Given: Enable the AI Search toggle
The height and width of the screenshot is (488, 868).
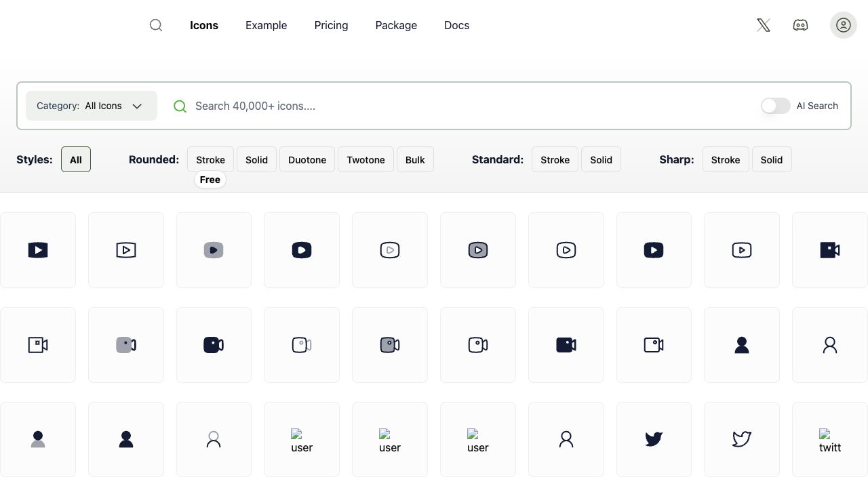Looking at the screenshot, I should 775,106.
